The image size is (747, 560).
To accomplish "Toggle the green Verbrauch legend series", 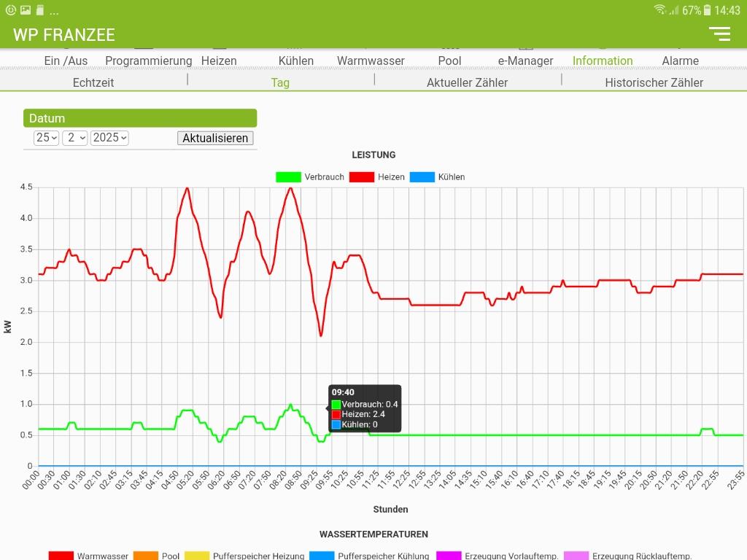I will tap(288, 177).
